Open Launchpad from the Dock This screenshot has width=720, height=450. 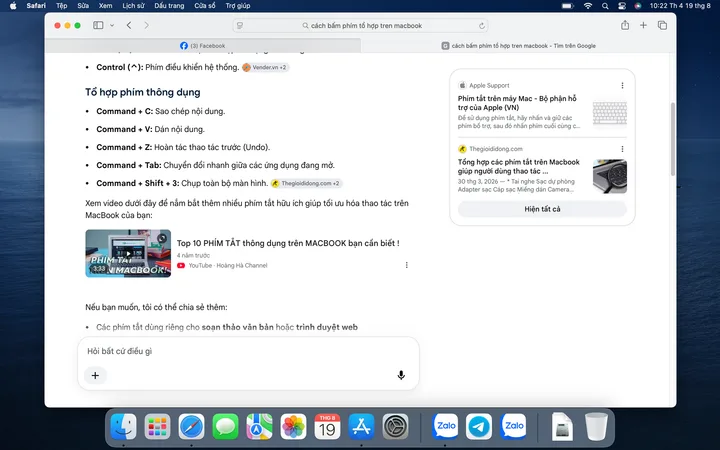pyautogui.click(x=158, y=427)
